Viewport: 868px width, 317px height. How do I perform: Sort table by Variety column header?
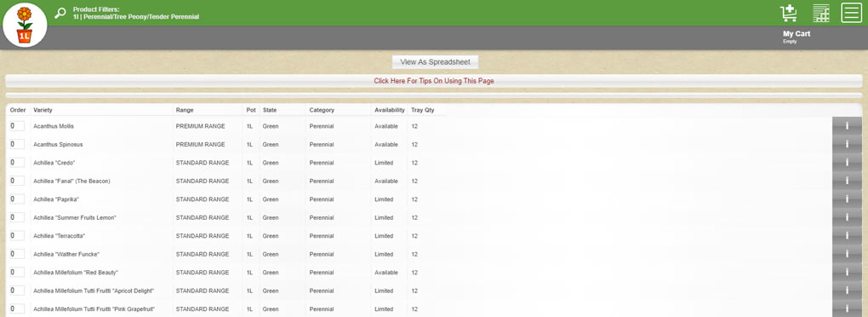point(43,110)
